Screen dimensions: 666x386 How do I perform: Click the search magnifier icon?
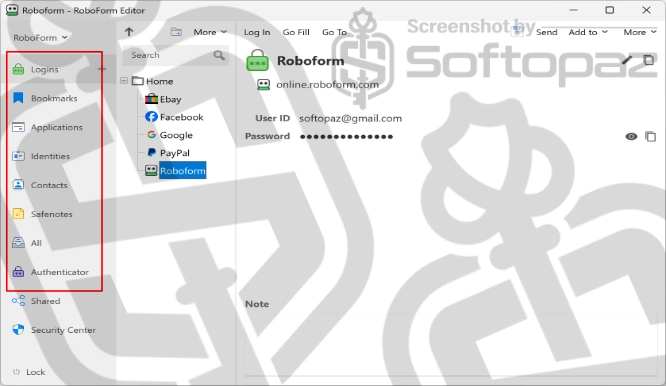point(219,55)
